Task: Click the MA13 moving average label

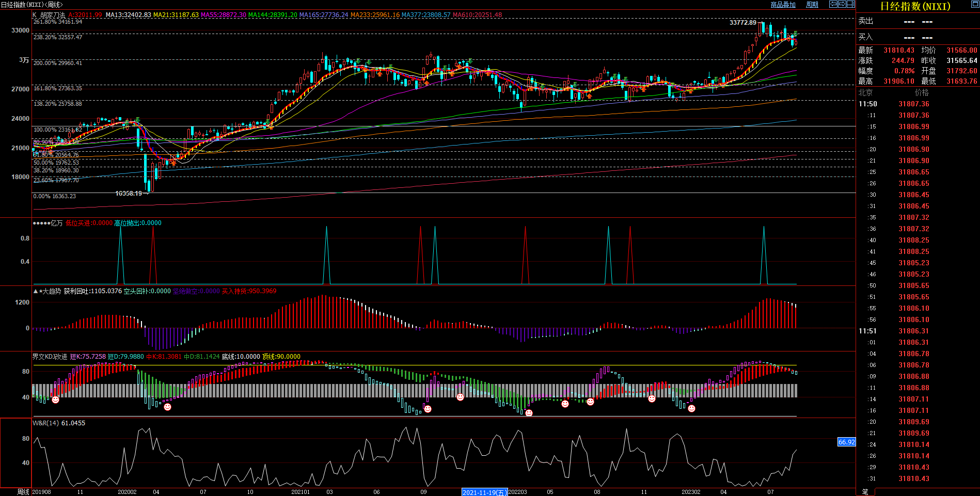Action: (x=128, y=15)
